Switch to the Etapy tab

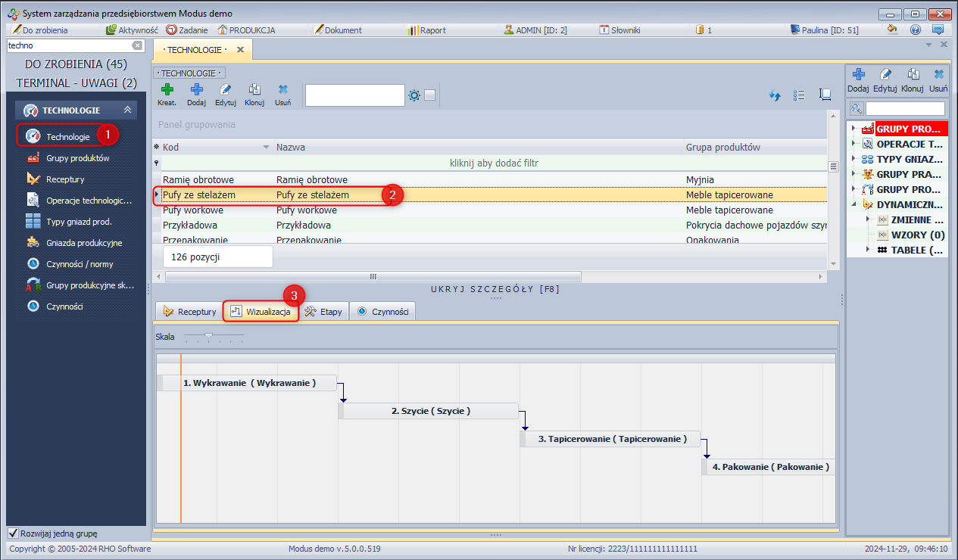tap(324, 311)
